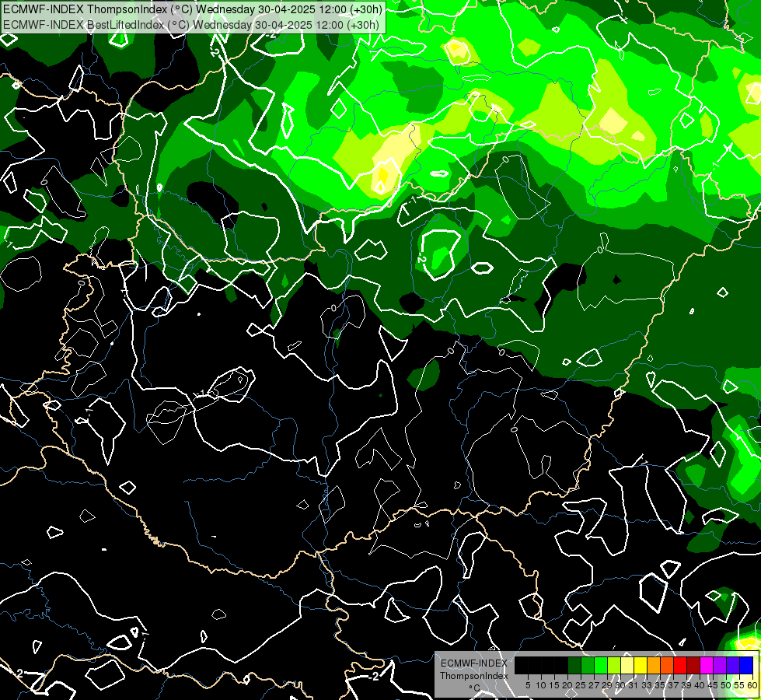This screenshot has width=761, height=700.
Task: Select the pale yellow legend swatch (30-31)
Action: pyautogui.click(x=627, y=665)
